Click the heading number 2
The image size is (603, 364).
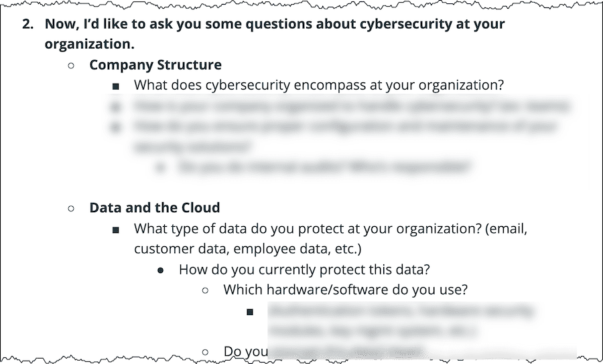(x=27, y=24)
